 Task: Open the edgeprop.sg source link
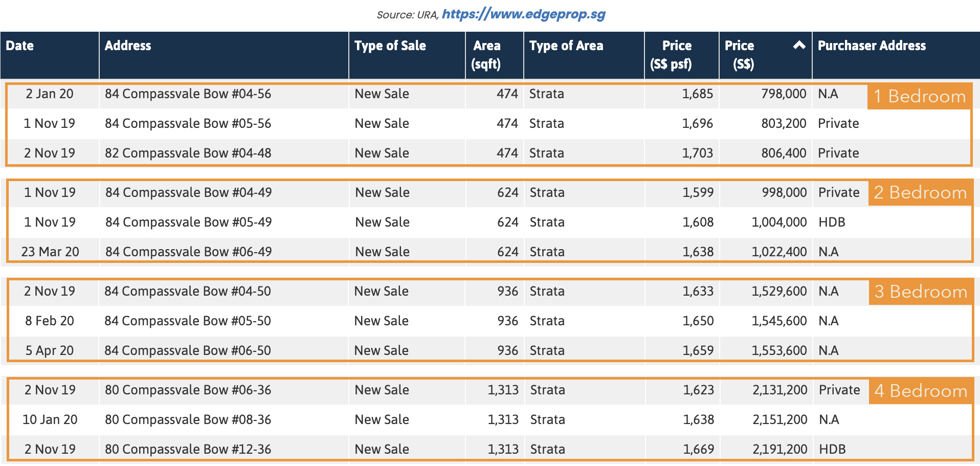[x=523, y=14]
